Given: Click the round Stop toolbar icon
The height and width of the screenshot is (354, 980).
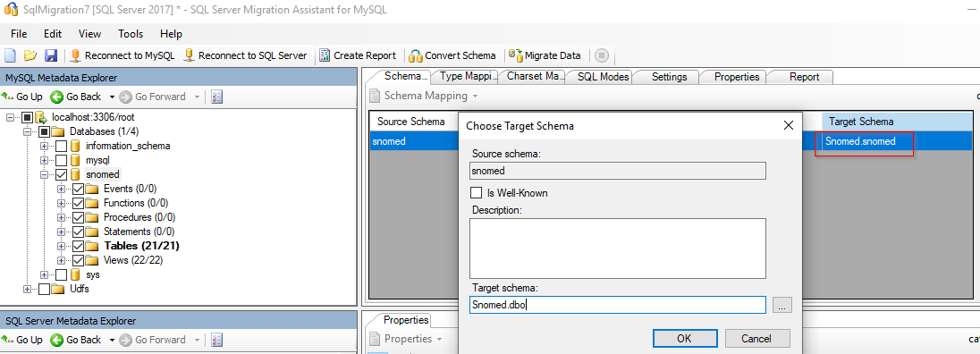Looking at the screenshot, I should 601,55.
